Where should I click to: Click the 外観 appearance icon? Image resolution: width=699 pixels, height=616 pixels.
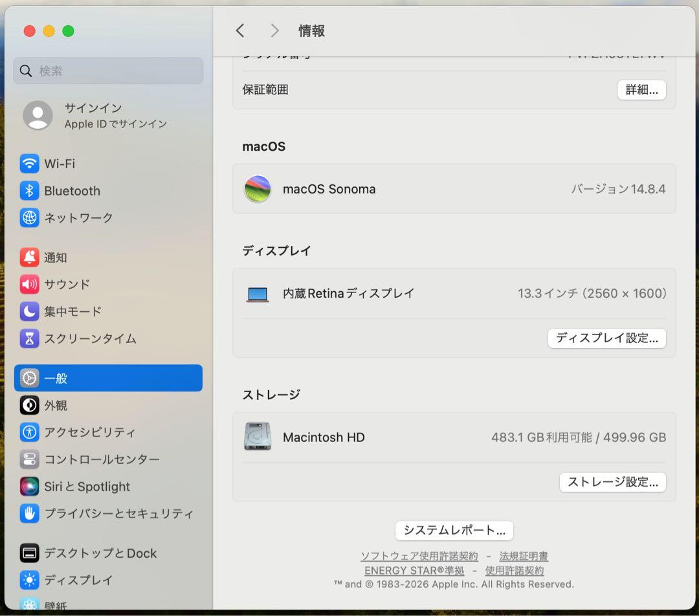tap(29, 405)
